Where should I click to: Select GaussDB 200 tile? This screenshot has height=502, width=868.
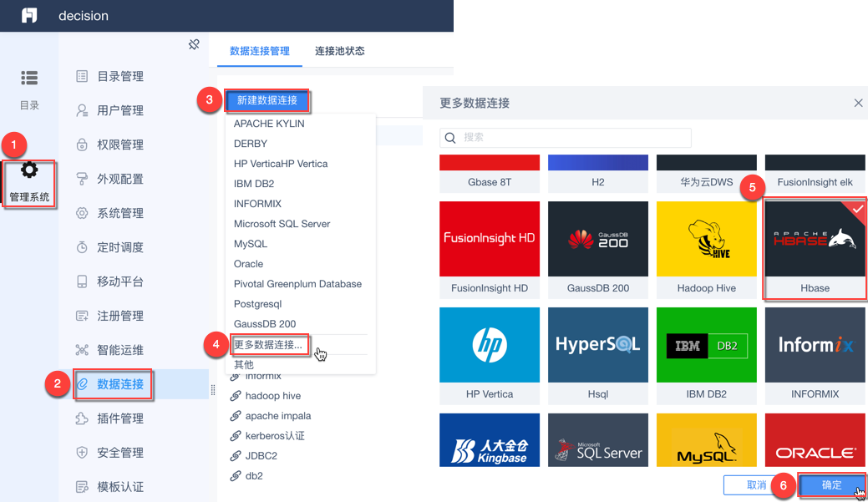coord(598,251)
